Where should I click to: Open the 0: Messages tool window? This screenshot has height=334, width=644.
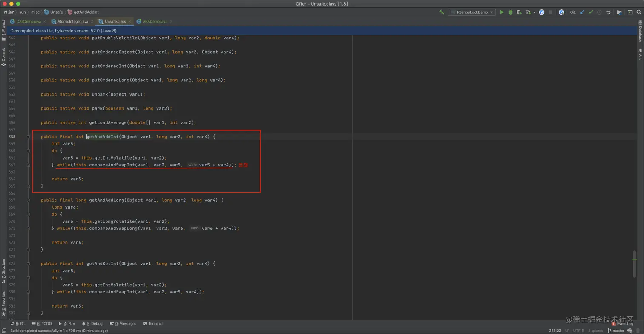pos(123,324)
